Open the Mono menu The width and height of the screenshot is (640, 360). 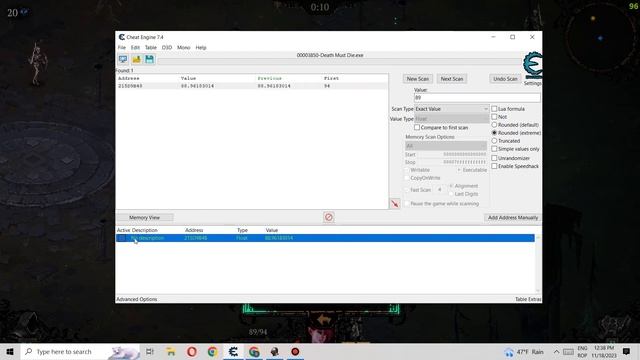click(x=183, y=47)
